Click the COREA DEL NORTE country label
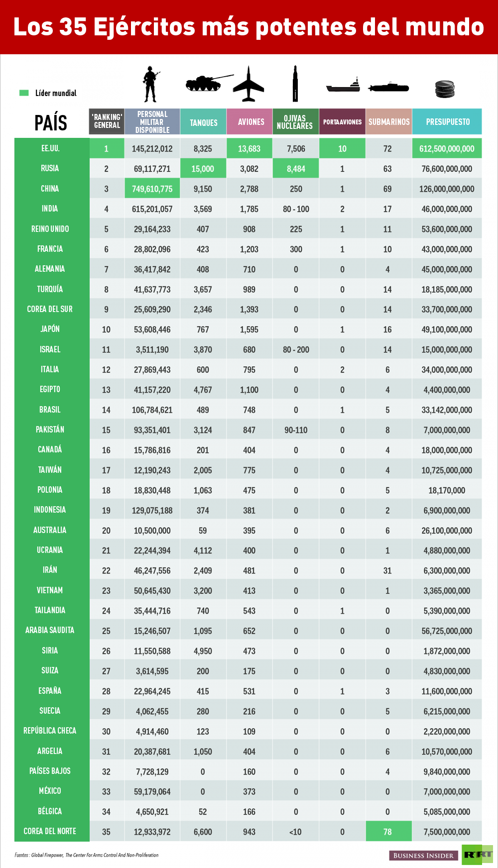 pos(50,831)
